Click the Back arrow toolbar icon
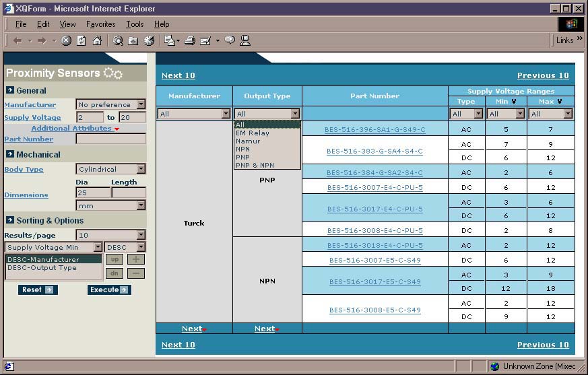 (x=18, y=40)
